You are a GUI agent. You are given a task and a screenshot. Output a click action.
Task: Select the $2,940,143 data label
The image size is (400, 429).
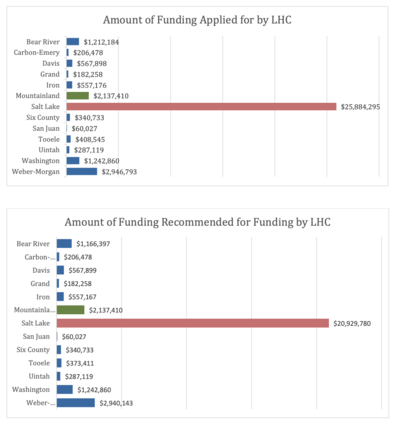[x=116, y=403]
